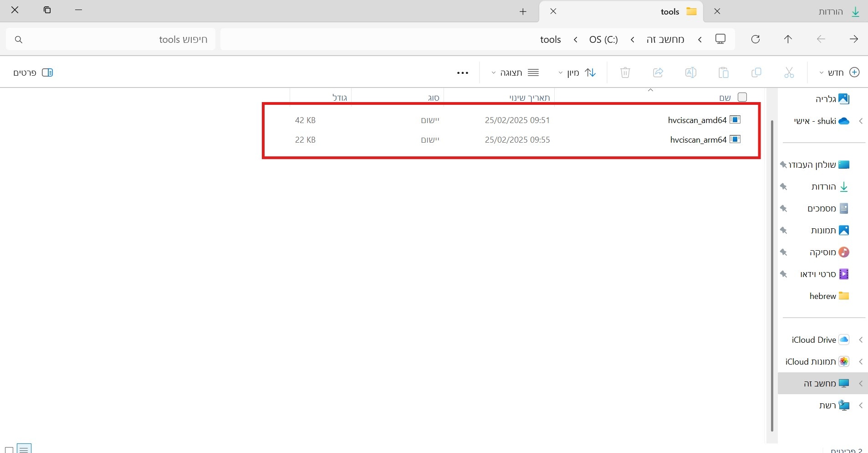The width and height of the screenshot is (868, 453).
Task: Select the hvciscan_arm64 file name
Action: 698,140
